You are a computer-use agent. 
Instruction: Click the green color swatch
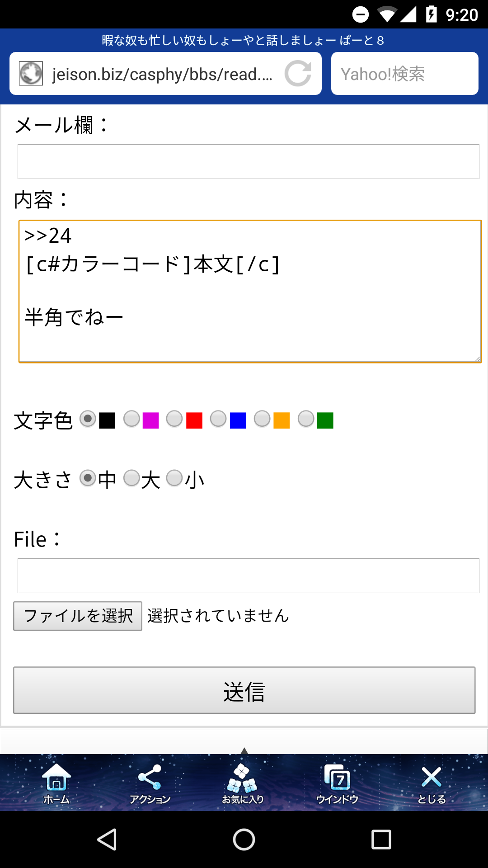(325, 420)
